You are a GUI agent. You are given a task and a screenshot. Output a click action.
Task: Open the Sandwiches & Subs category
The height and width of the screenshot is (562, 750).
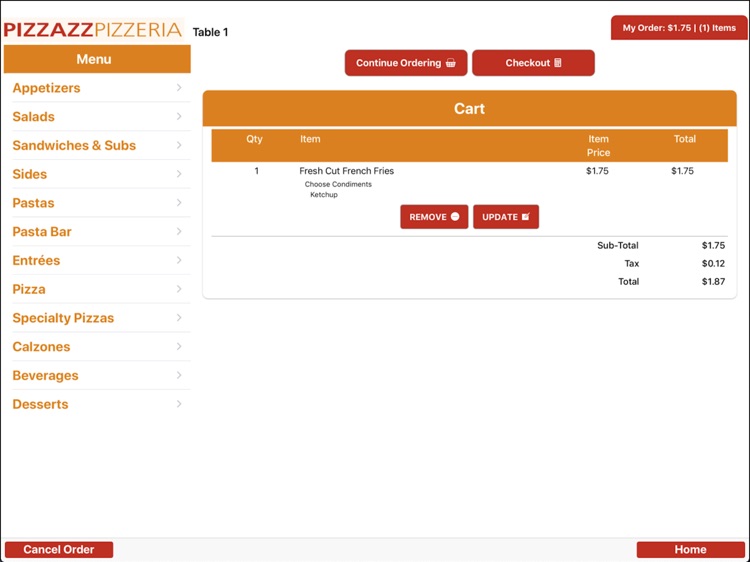[x=97, y=145]
